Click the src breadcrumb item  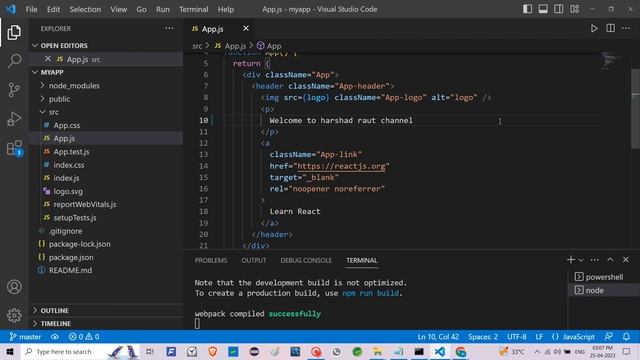[197, 46]
